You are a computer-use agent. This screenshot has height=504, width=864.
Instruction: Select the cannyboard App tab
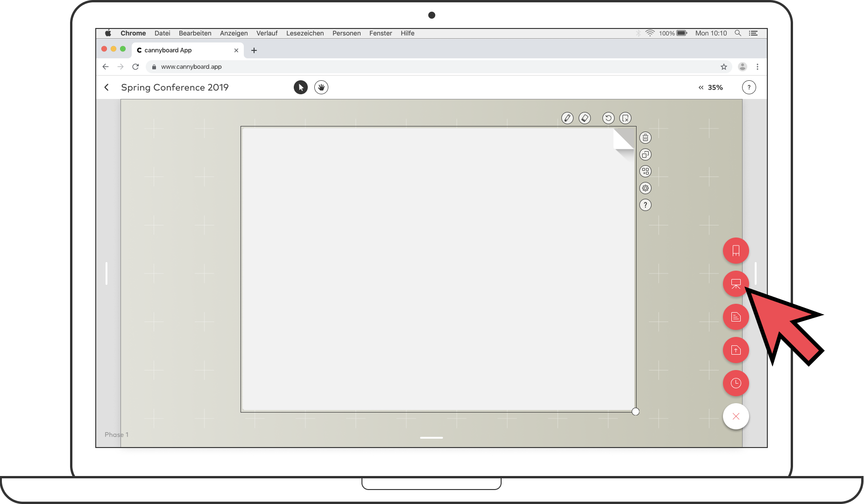pos(187,50)
